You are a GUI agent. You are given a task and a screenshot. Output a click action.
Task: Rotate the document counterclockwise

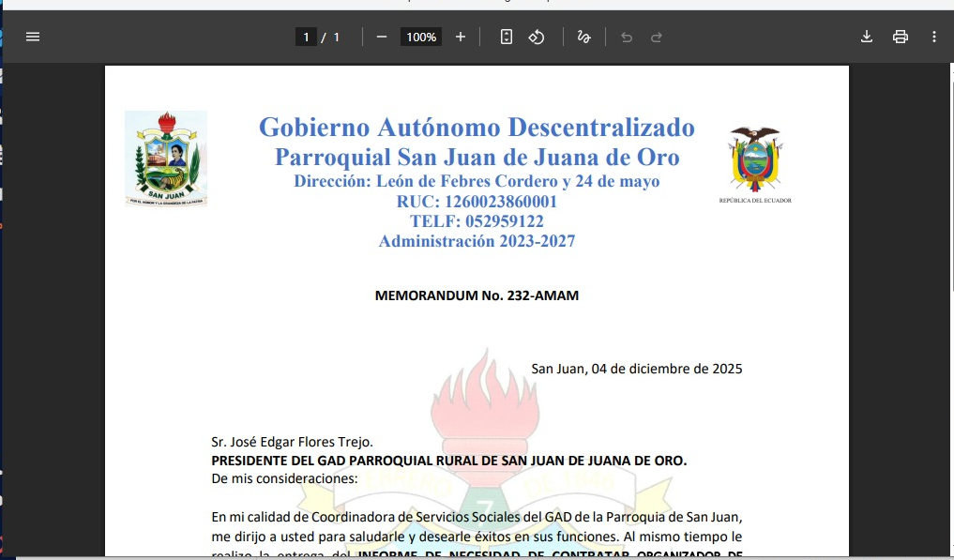point(537,37)
